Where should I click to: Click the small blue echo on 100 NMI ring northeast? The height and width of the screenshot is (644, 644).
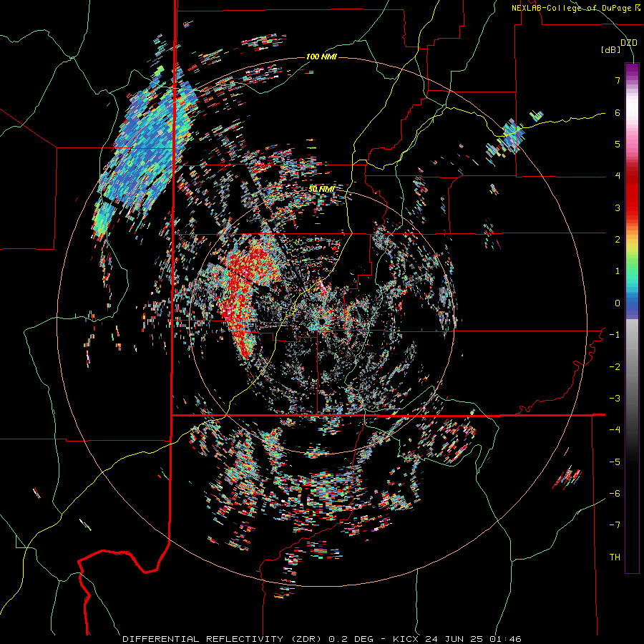point(512,135)
